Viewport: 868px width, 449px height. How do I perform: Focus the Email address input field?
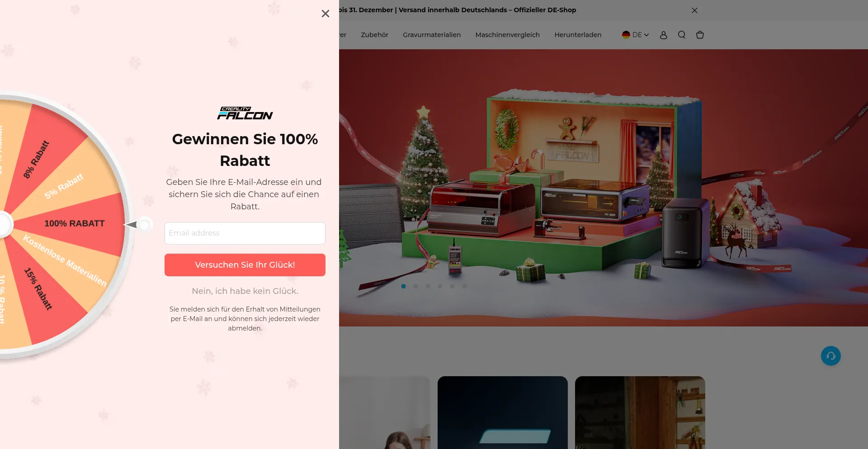pos(245,233)
